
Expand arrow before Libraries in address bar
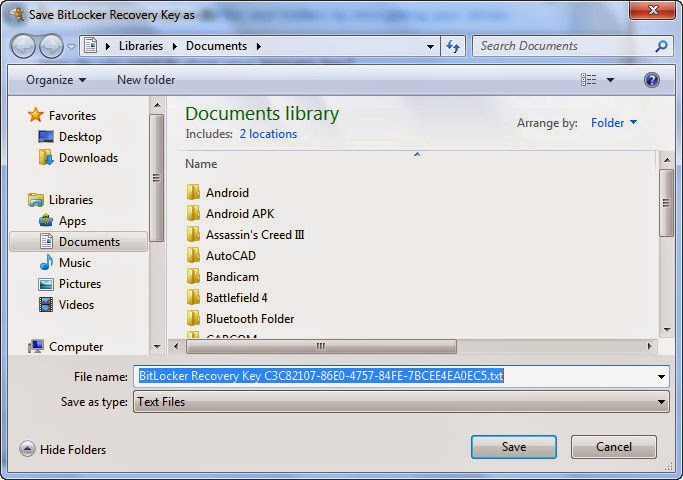108,46
